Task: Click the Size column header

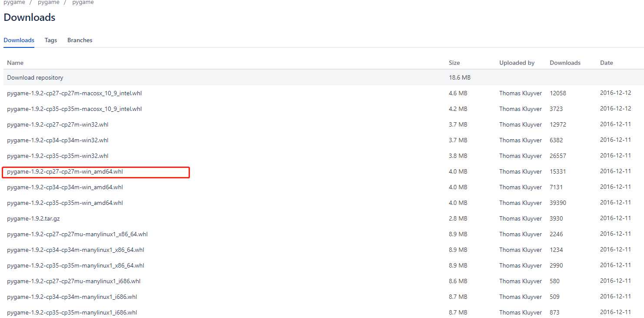Action: tap(454, 63)
